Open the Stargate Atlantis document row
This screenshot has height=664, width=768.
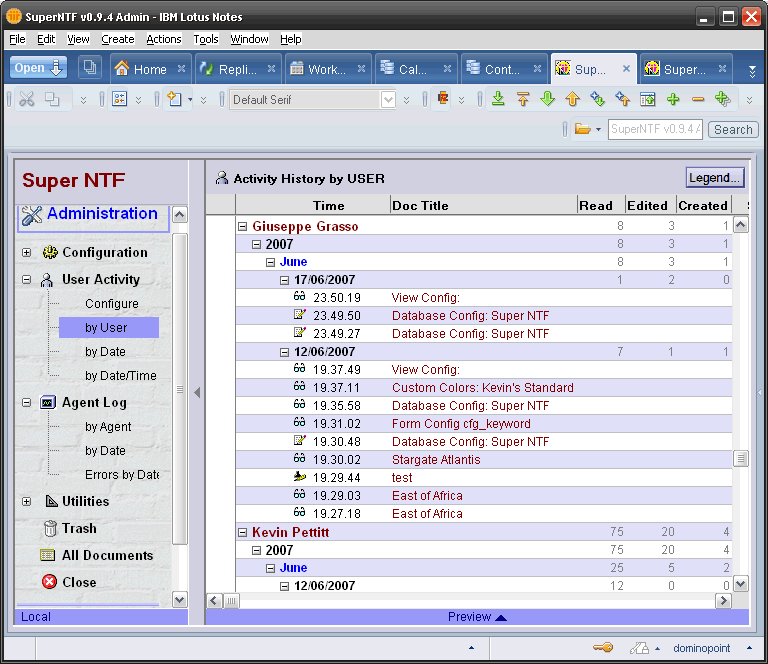click(484, 459)
